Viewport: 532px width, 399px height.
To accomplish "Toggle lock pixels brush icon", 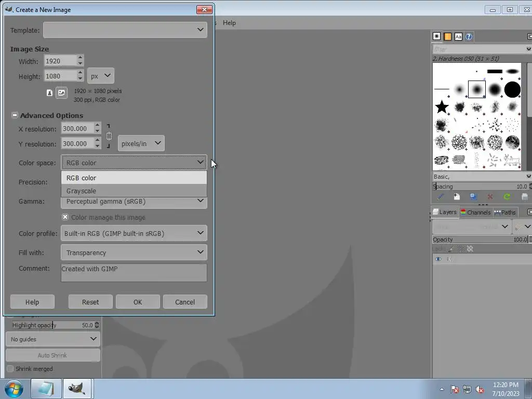I will click(x=451, y=249).
